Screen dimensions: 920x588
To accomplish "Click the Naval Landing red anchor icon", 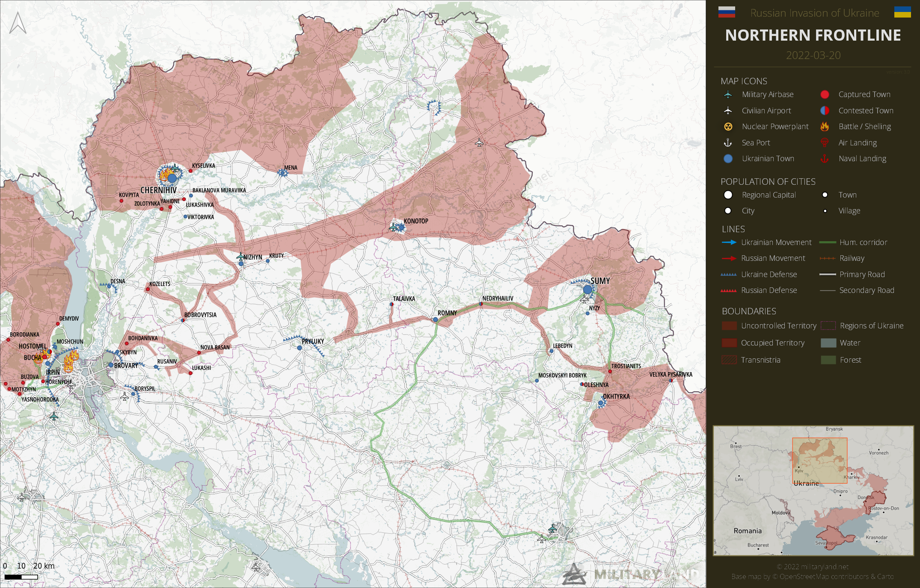I will (825, 159).
